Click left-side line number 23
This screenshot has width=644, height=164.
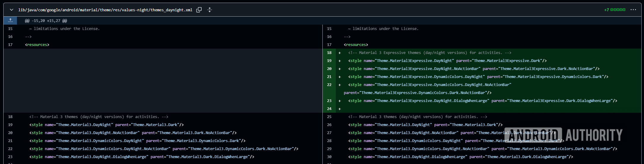[x=10, y=157]
